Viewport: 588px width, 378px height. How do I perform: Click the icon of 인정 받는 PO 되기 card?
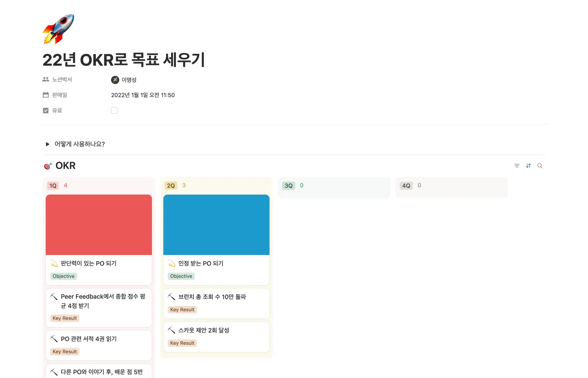click(172, 263)
